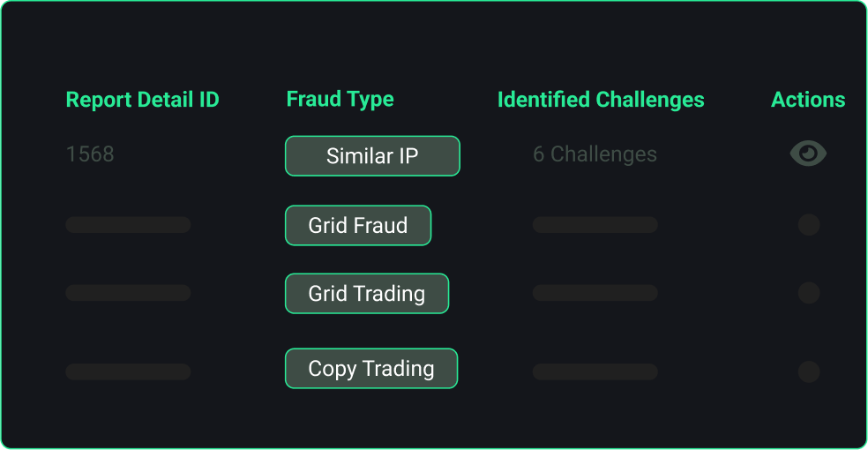Image resolution: width=868 pixels, height=450 pixels.
Task: Open the 6 Challenges entry
Action: 595,154
